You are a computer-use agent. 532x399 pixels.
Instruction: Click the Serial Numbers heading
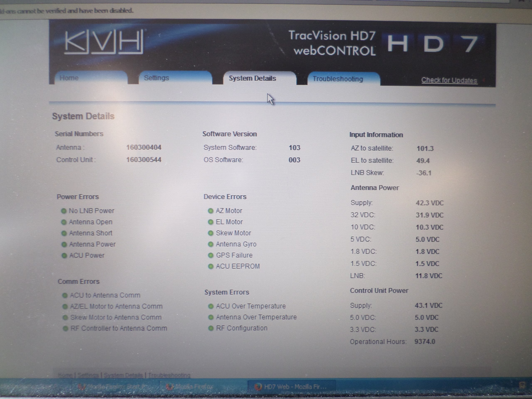coord(79,134)
